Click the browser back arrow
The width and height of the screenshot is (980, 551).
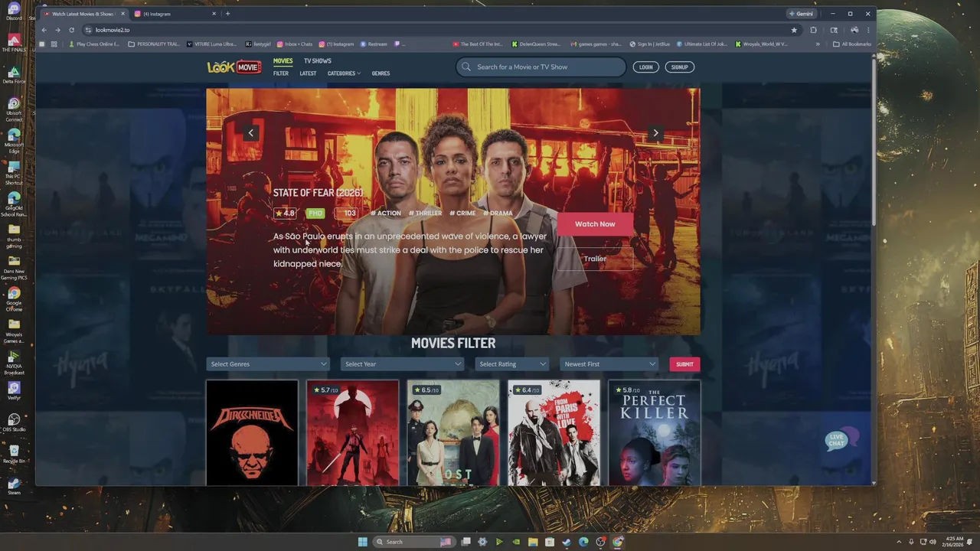pos(44,30)
